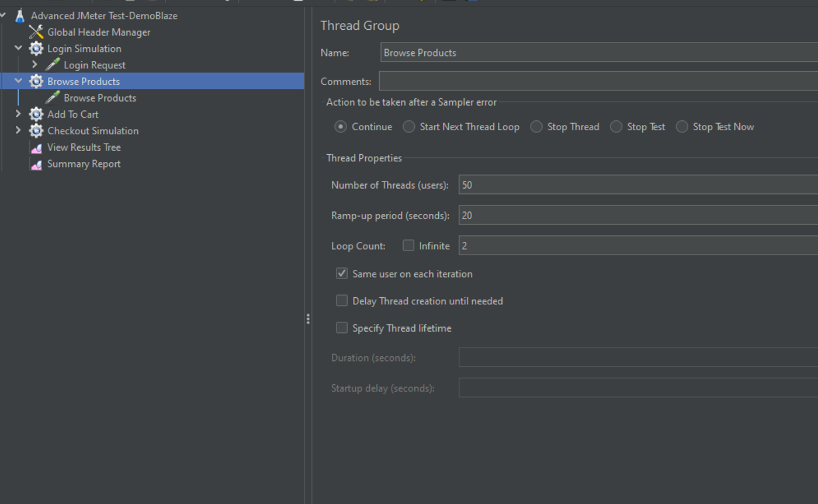Click the Summary Report listener icon
The image size is (818, 504).
click(x=36, y=164)
